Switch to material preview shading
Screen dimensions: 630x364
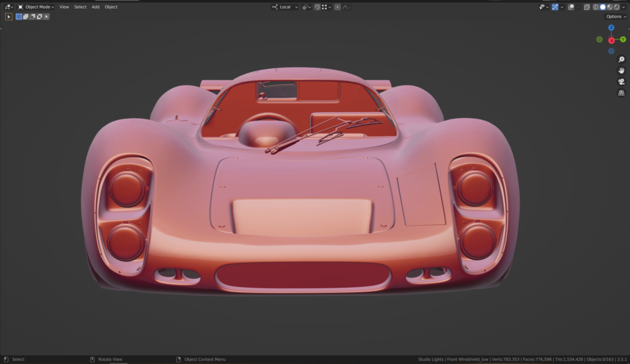[x=610, y=7]
